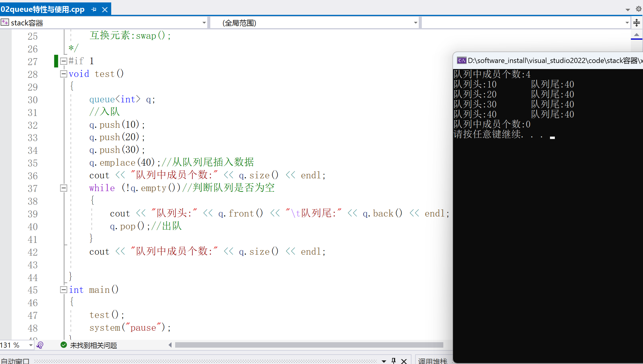Pin the 02queue特性与使用.cpp tab
Screen dimensions: 643x364
pyautogui.click(x=94, y=10)
